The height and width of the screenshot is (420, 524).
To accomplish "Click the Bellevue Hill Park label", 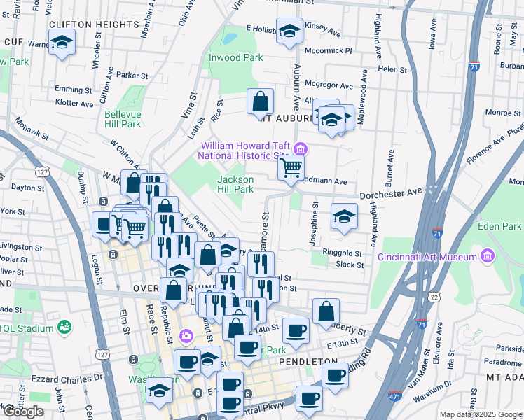I will pyautogui.click(x=123, y=119).
